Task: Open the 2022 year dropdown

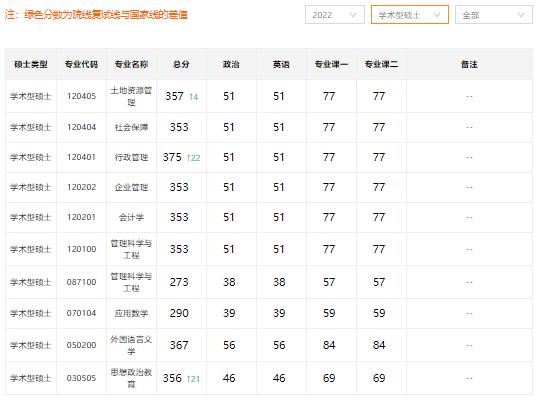Action: pyautogui.click(x=335, y=15)
